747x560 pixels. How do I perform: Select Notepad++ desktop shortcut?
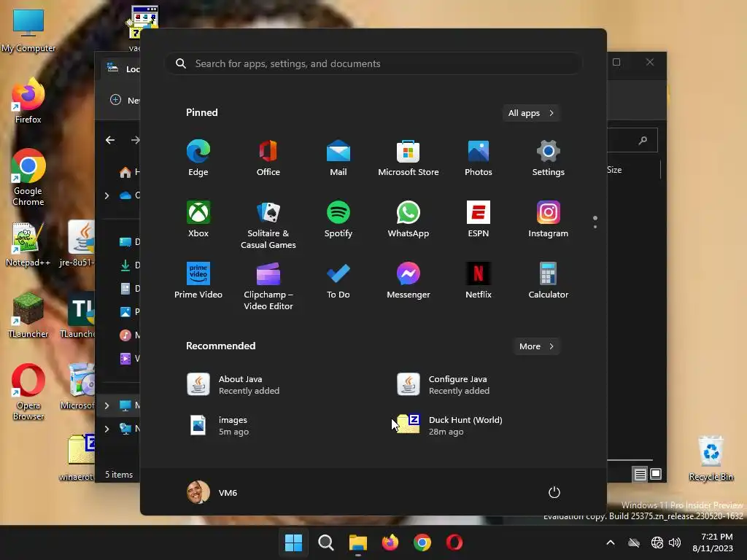coord(28,244)
